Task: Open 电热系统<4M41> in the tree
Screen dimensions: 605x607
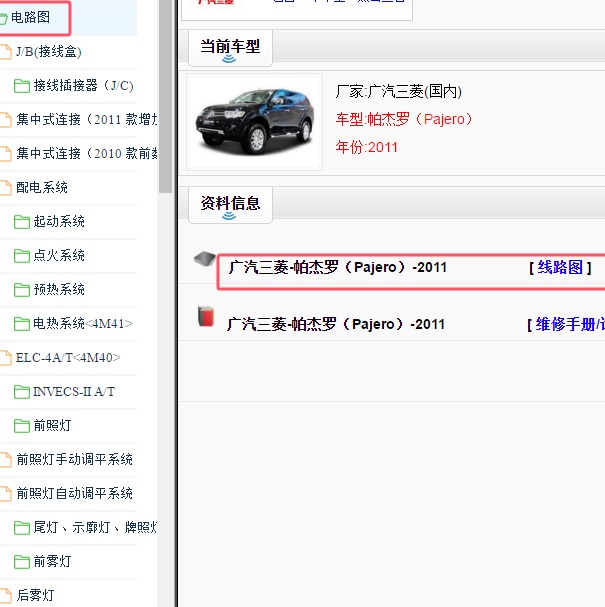Action: [x=83, y=324]
